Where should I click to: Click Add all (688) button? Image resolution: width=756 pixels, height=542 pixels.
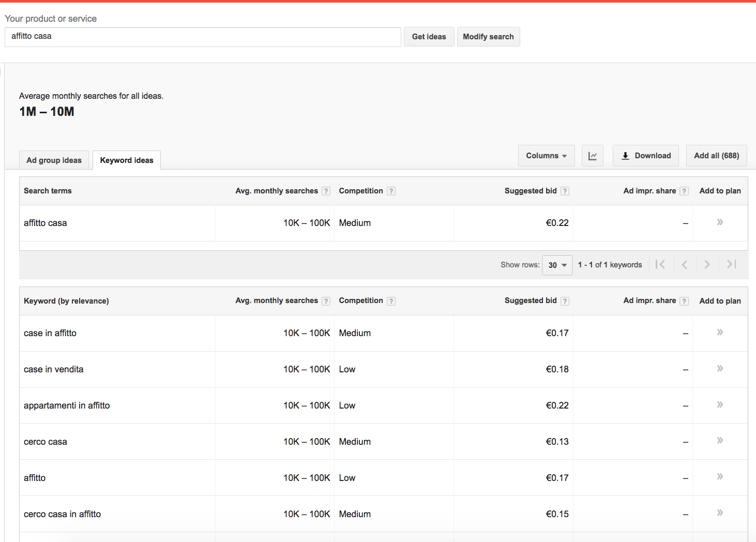[x=717, y=156]
